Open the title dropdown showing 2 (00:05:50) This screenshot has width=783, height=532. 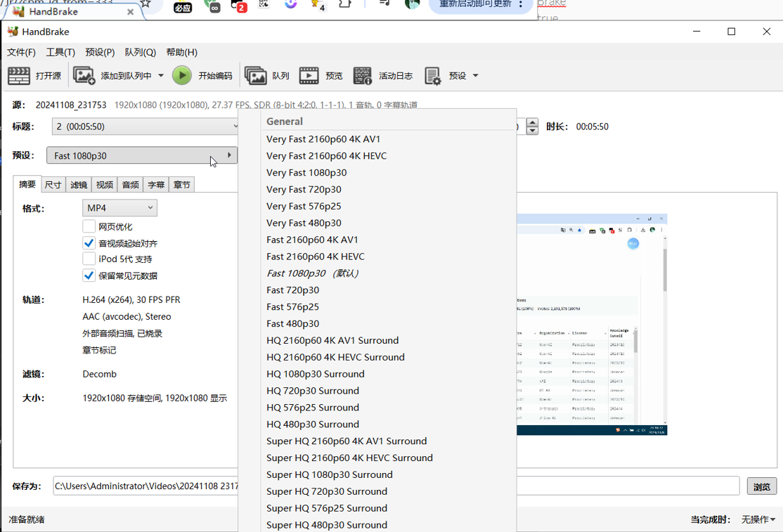(x=145, y=126)
